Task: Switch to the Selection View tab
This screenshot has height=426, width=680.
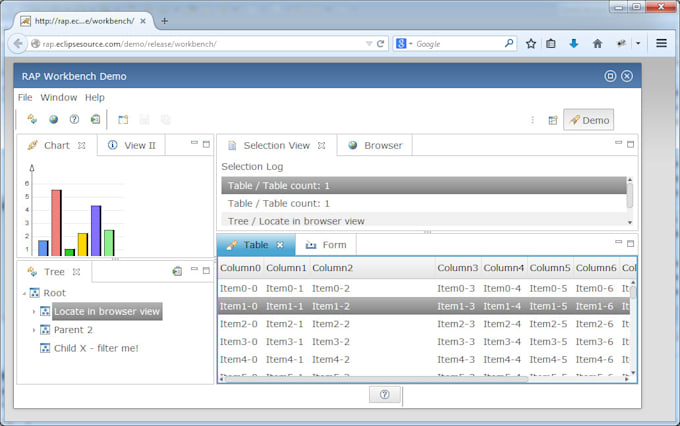Action: [x=276, y=145]
